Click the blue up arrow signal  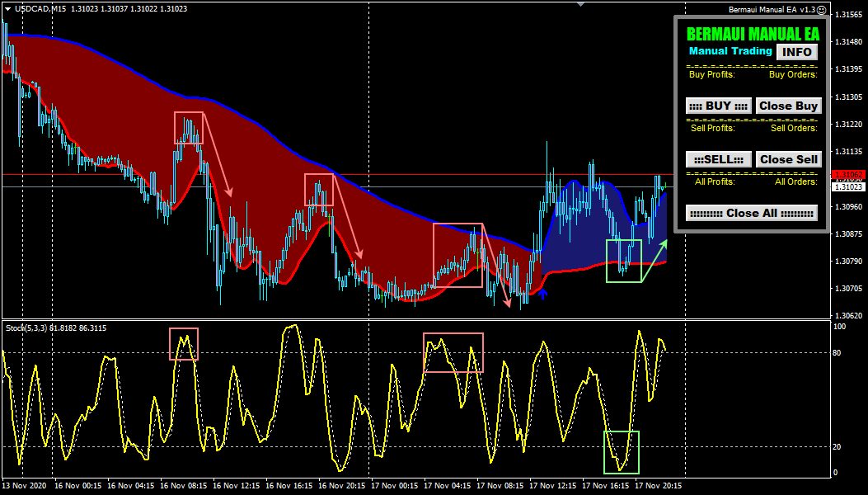(543, 294)
